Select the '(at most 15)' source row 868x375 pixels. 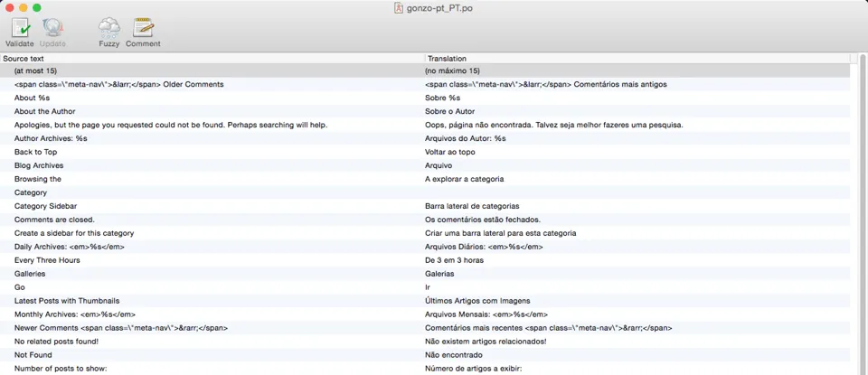[35, 70]
